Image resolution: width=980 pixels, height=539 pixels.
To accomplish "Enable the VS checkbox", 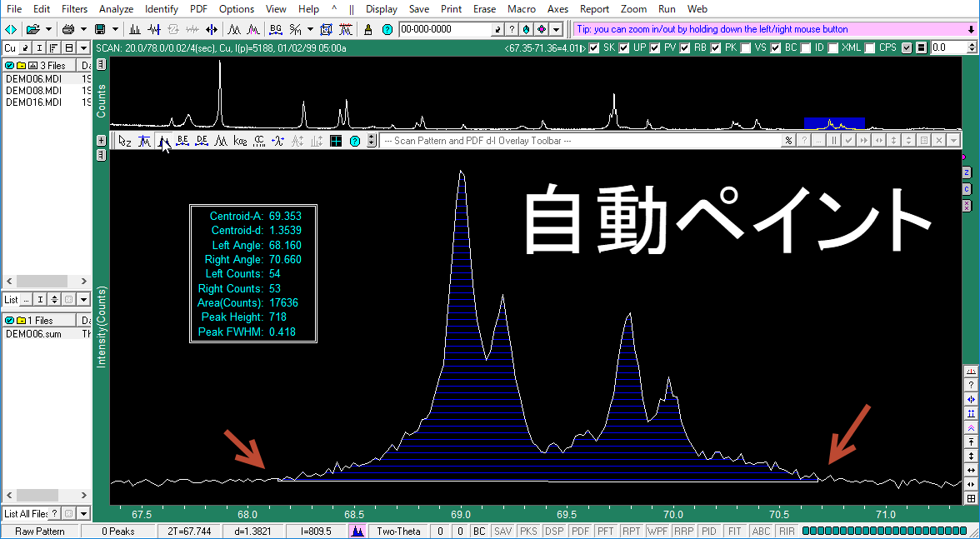I will tap(746, 47).
